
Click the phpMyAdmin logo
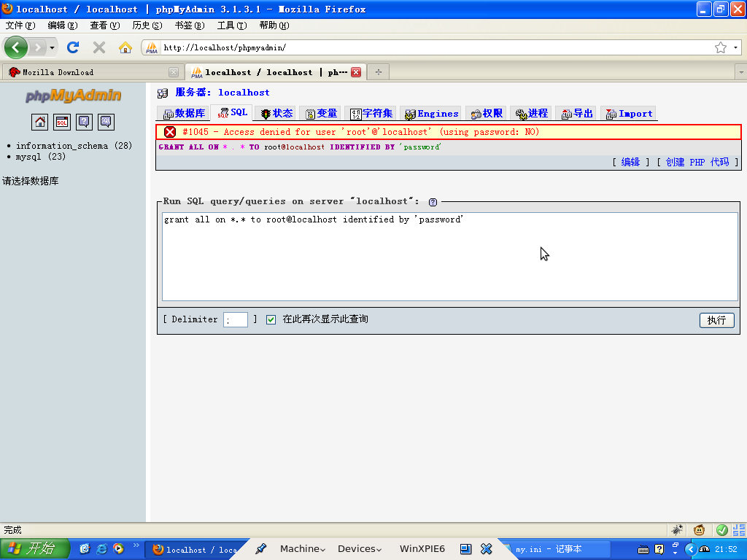pyautogui.click(x=74, y=96)
